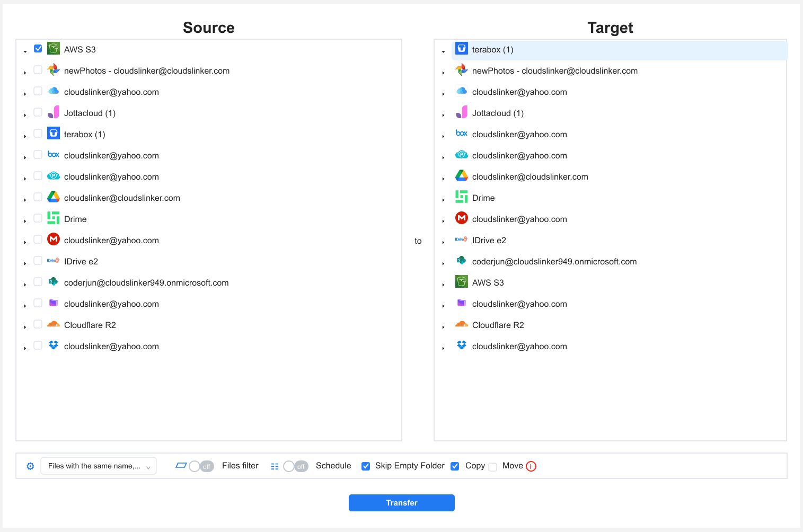Expand the terabox (1) source node
This screenshot has width=803, height=532.
pyautogui.click(x=25, y=136)
